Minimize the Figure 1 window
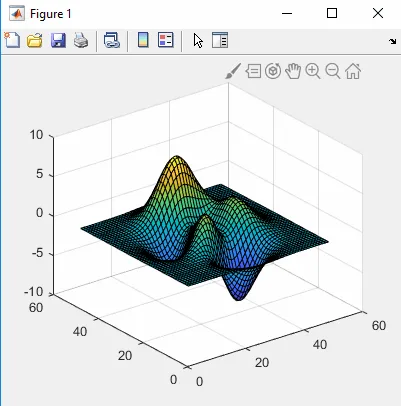401x406 pixels. tap(287, 13)
